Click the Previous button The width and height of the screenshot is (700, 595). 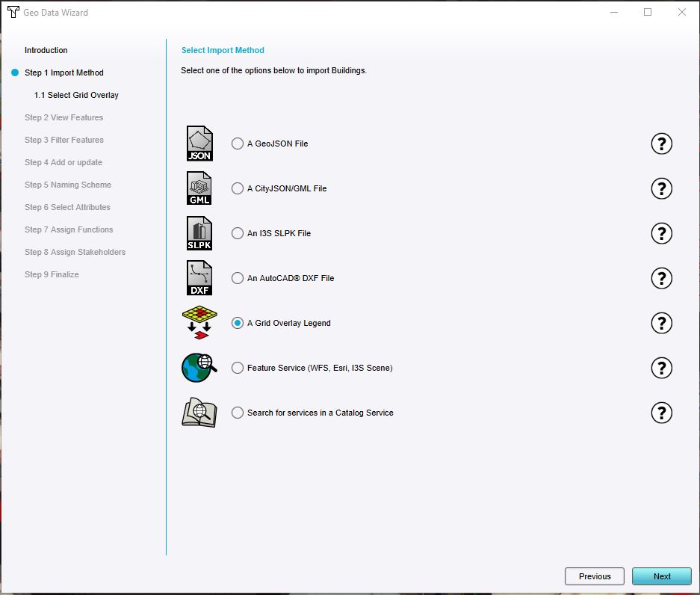coord(594,576)
